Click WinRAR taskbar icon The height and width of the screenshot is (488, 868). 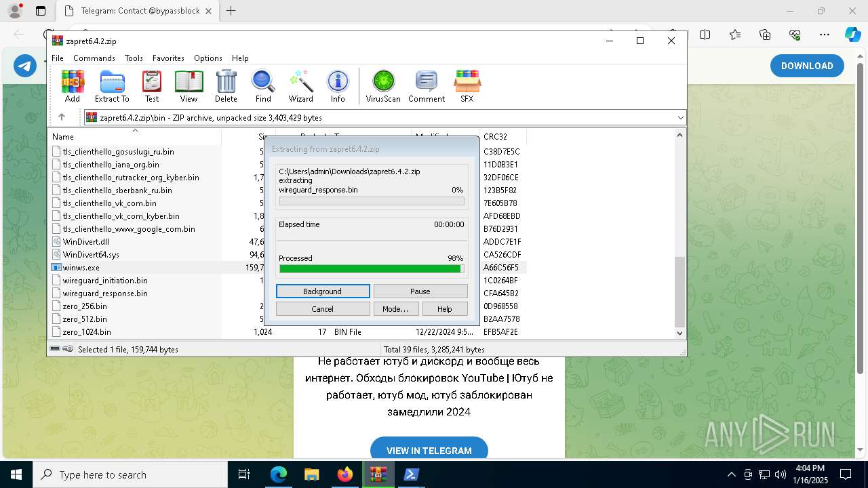tap(378, 474)
